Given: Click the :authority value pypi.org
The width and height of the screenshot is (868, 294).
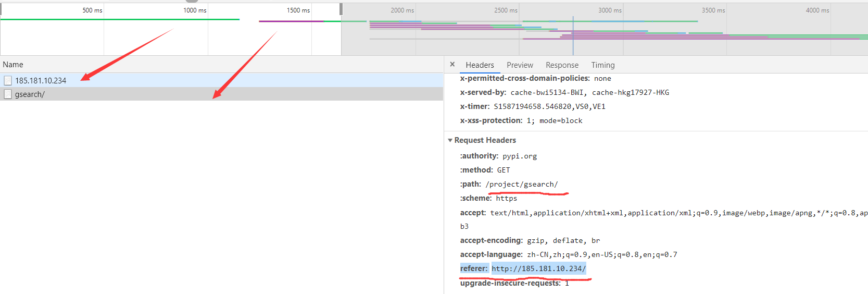Looking at the screenshot, I should [x=519, y=156].
